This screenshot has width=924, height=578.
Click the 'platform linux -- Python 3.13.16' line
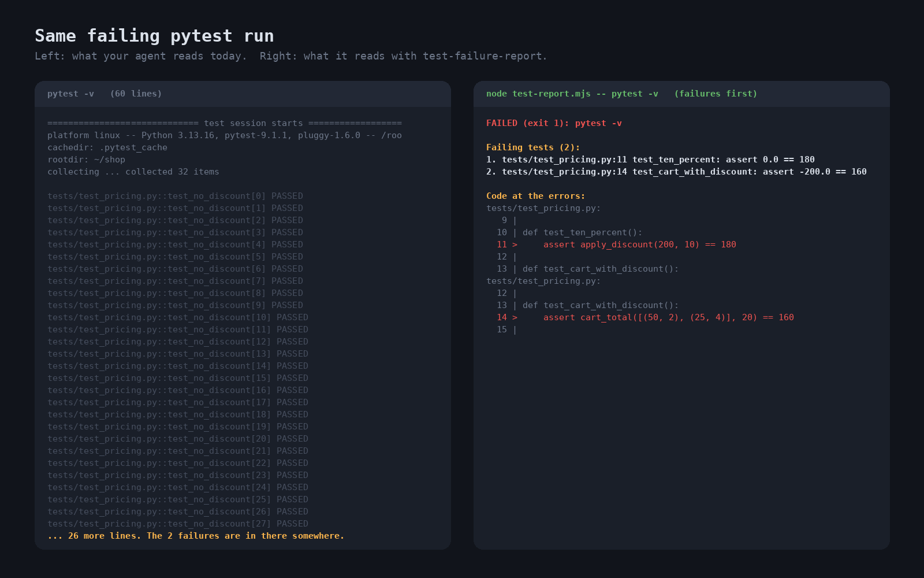pyautogui.click(x=225, y=135)
